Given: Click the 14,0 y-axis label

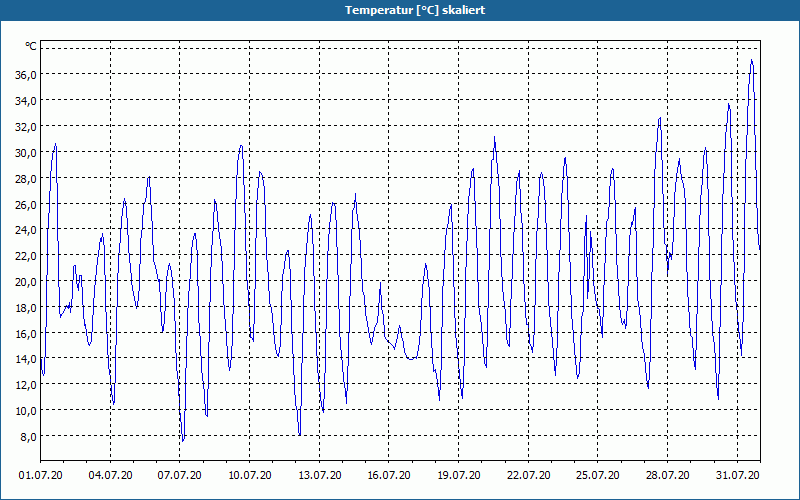Looking at the screenshot, I should tap(25, 359).
